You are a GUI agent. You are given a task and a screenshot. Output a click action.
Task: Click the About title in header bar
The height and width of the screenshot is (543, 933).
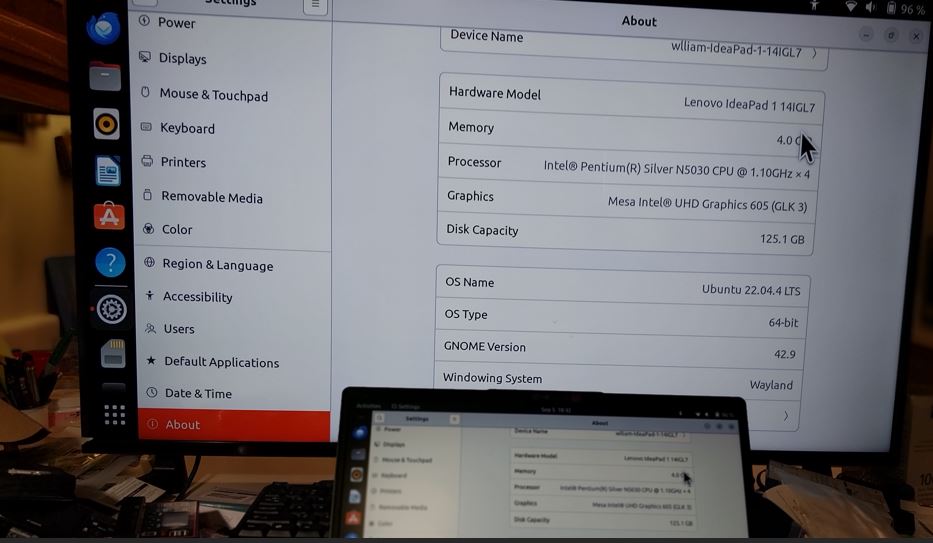639,21
